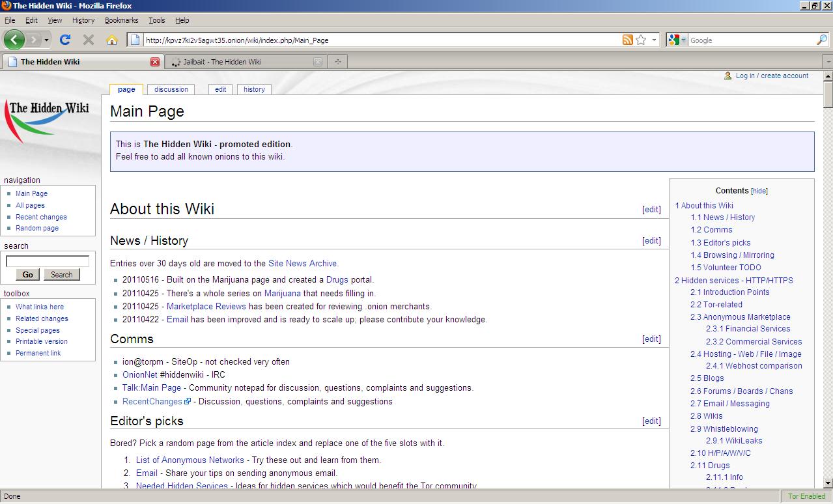Reload the current page

coord(64,40)
